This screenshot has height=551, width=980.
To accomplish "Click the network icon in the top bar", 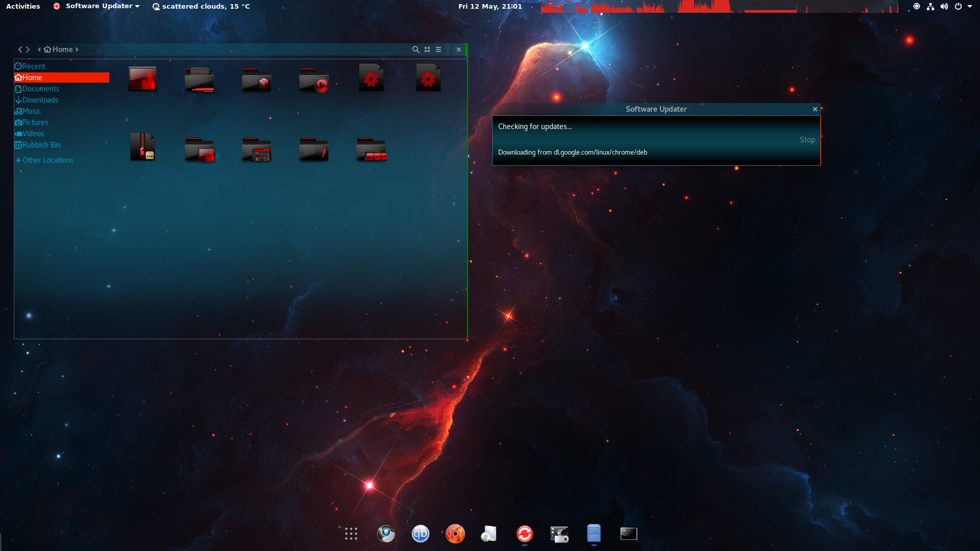I will 930,6.
